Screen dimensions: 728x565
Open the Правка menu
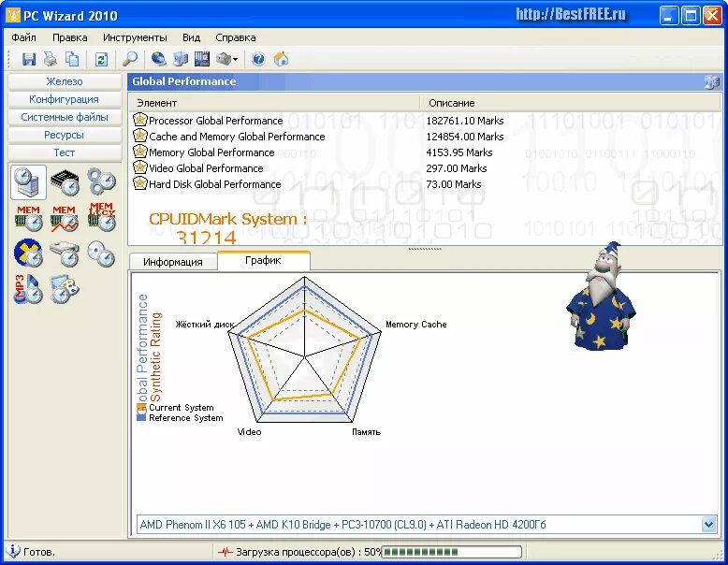click(x=69, y=37)
